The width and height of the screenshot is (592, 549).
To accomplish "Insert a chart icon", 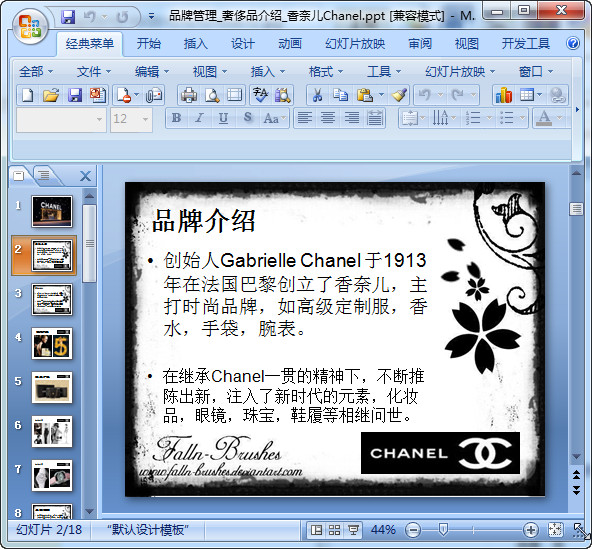I will (504, 95).
